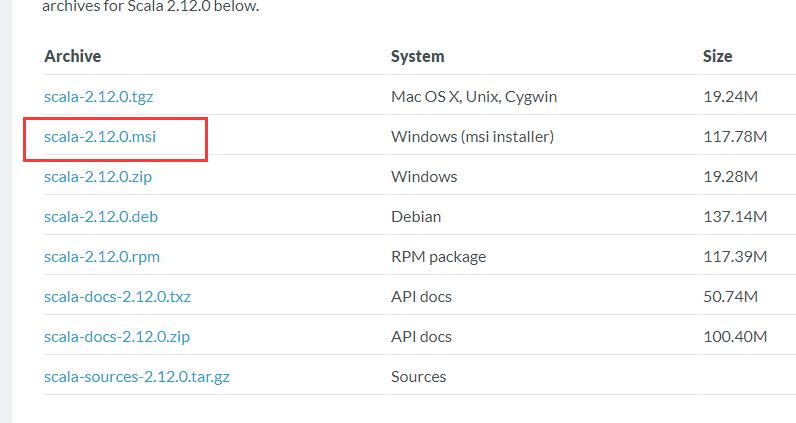The image size is (796, 423).
Task: Click the System column header
Action: click(418, 56)
